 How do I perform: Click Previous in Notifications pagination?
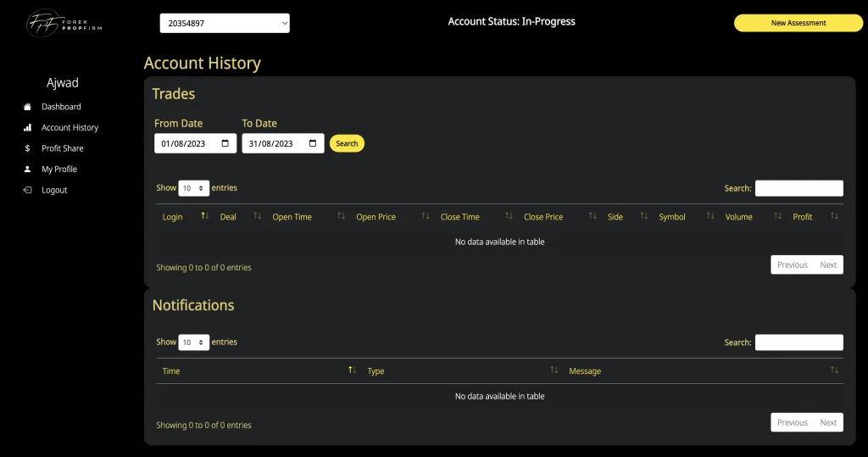(x=792, y=422)
